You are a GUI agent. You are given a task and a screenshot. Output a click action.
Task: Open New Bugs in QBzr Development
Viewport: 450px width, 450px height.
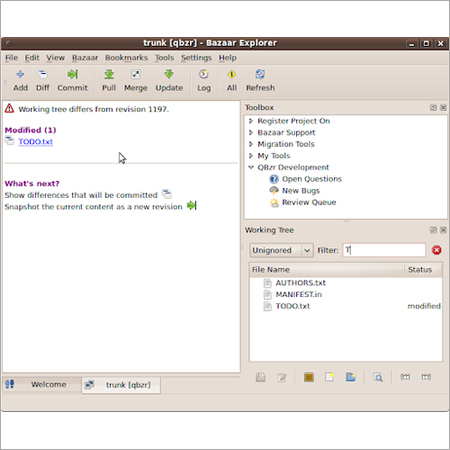coord(301,191)
